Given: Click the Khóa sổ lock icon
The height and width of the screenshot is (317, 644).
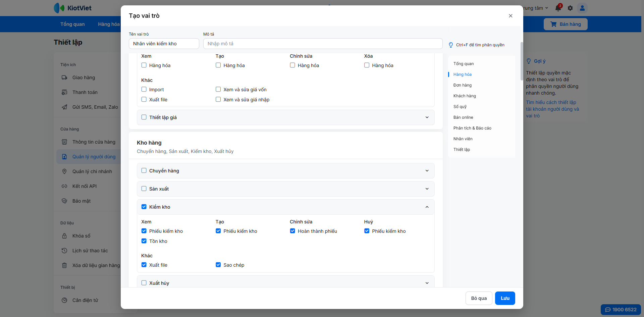Looking at the screenshot, I should pos(64,236).
